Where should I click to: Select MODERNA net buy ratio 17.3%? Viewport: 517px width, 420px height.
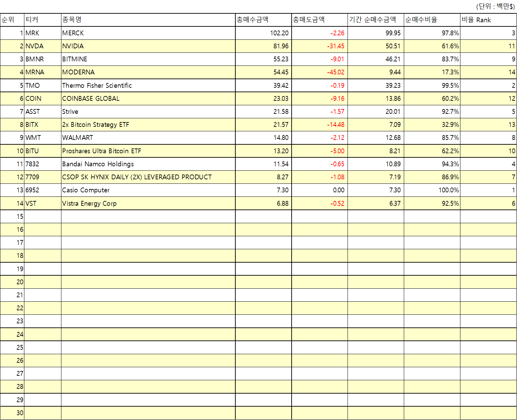point(432,72)
